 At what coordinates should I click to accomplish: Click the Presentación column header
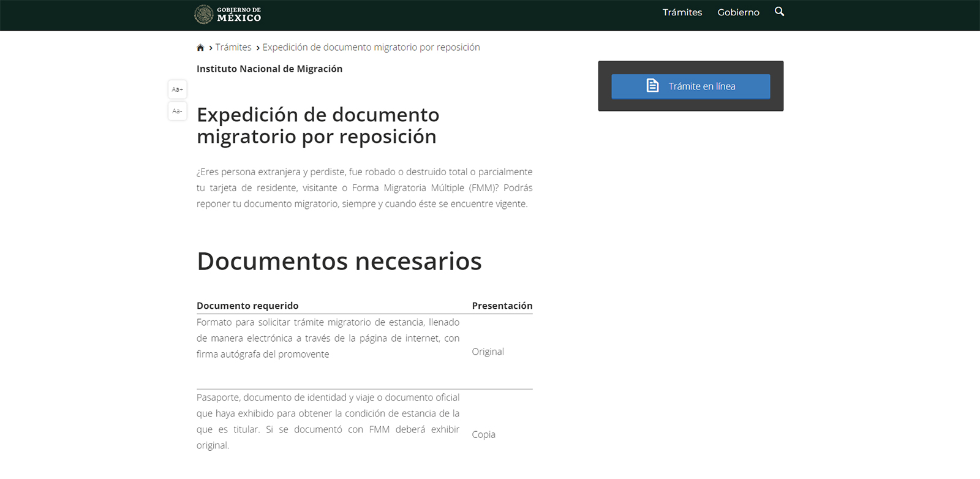[502, 306]
